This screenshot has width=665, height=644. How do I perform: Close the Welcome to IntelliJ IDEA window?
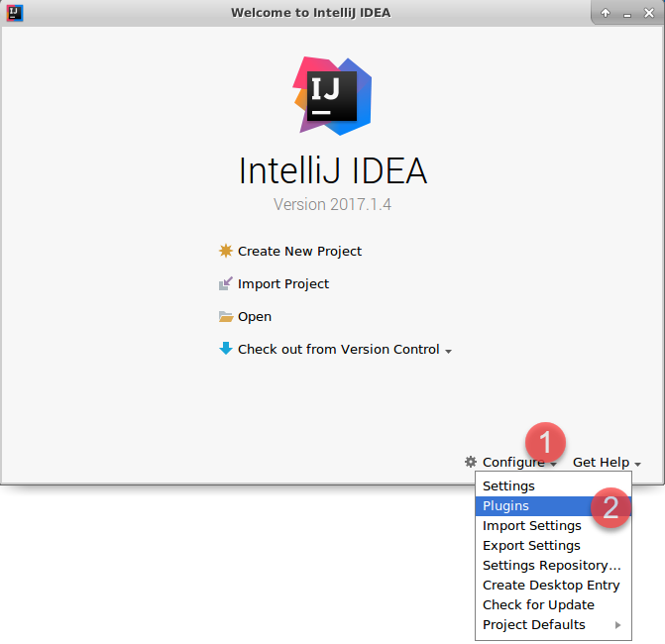[x=649, y=13]
